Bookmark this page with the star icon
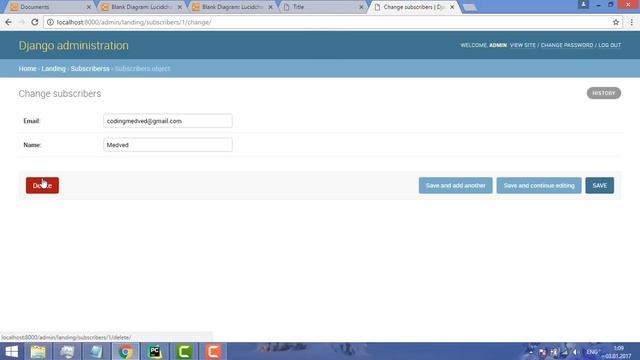 coord(616,22)
